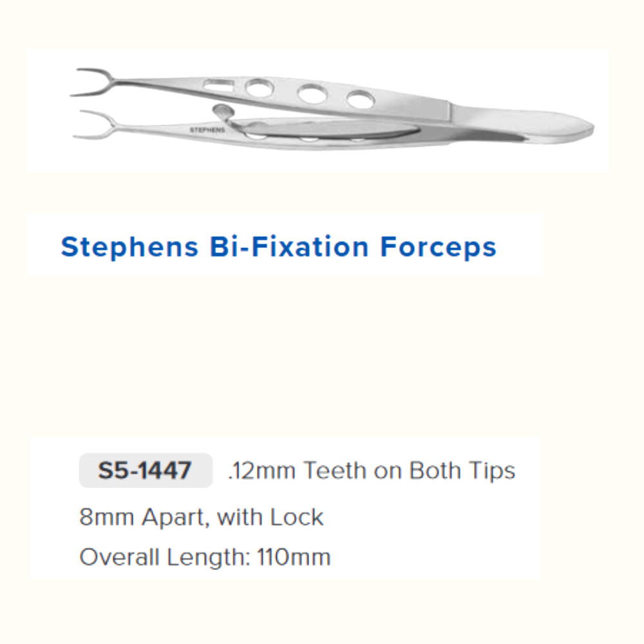
Task: Click the '110mm' length value
Action: point(294,557)
